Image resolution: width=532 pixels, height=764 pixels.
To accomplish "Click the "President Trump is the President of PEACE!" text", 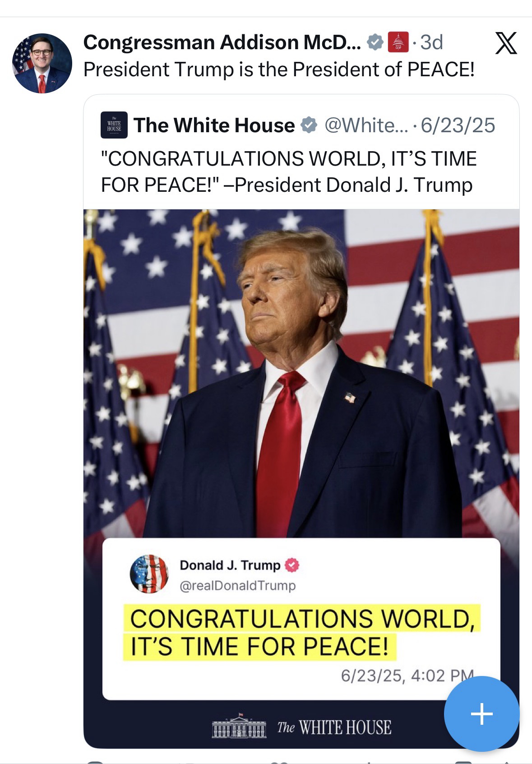I will [279, 69].
